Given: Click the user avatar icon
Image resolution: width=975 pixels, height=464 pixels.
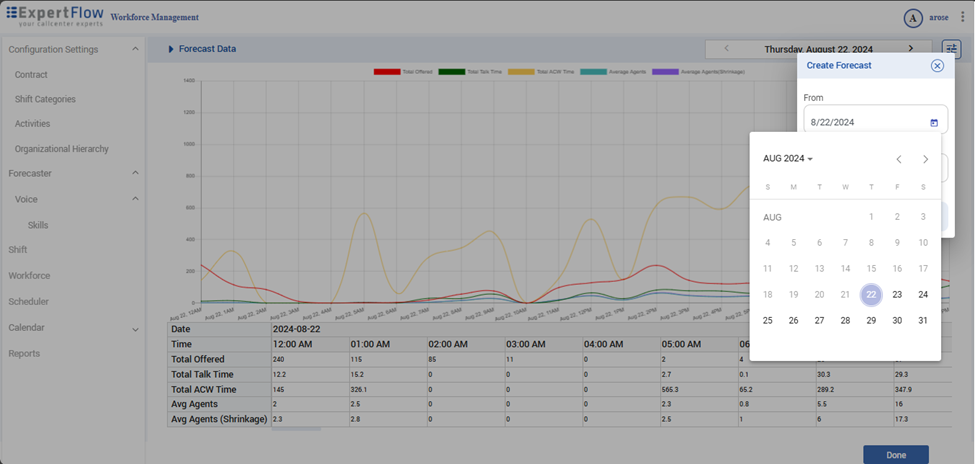Looking at the screenshot, I should 912,18.
